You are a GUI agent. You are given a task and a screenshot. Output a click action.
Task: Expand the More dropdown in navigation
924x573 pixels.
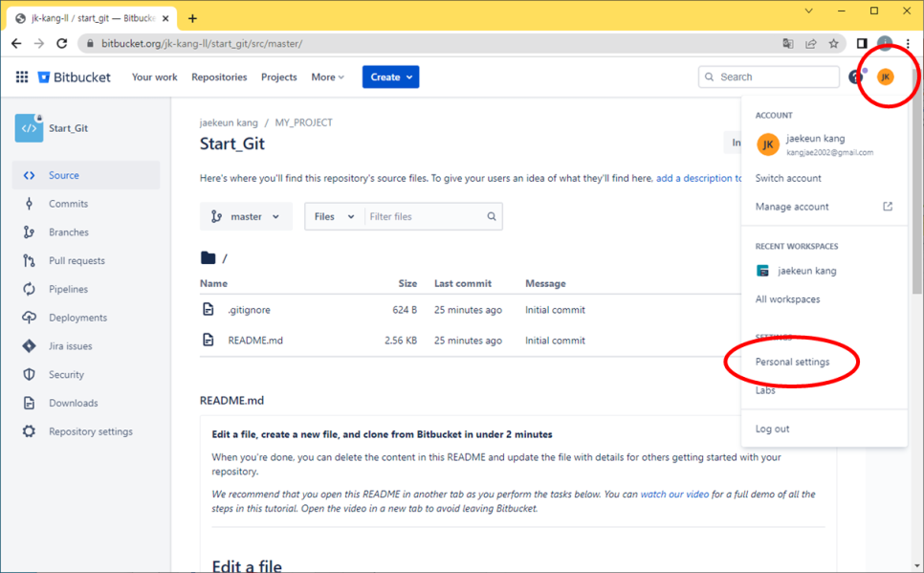[x=328, y=77]
